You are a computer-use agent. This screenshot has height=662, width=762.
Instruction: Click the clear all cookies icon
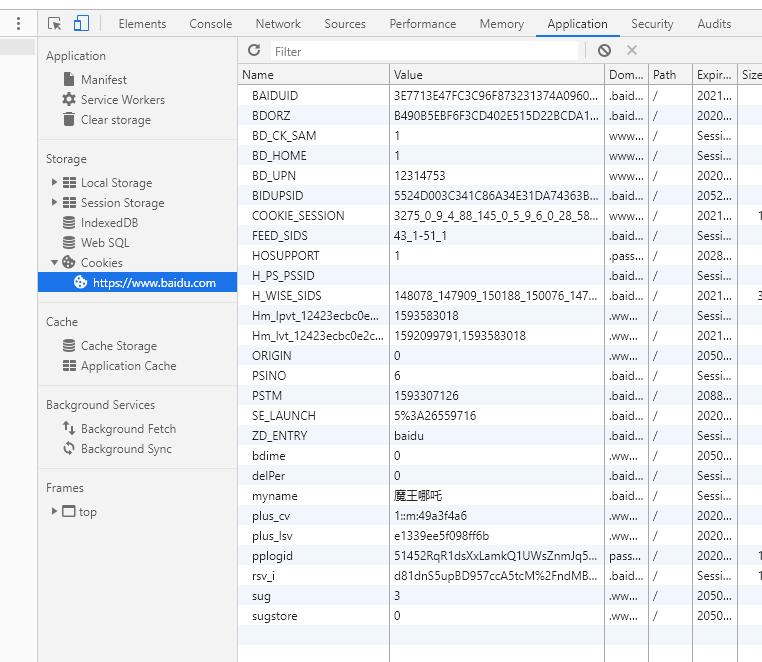click(604, 50)
